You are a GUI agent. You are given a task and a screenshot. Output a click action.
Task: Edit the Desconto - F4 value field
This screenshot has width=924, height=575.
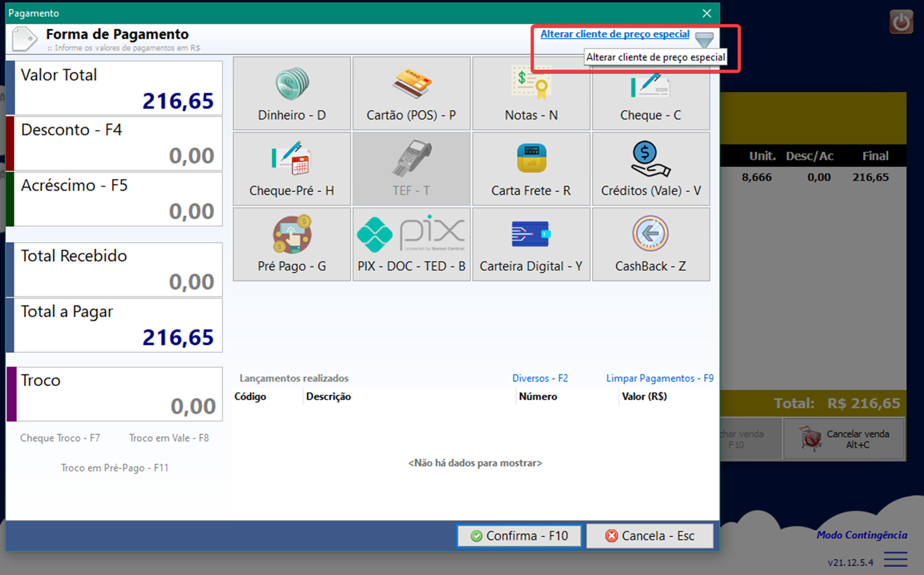(118, 143)
